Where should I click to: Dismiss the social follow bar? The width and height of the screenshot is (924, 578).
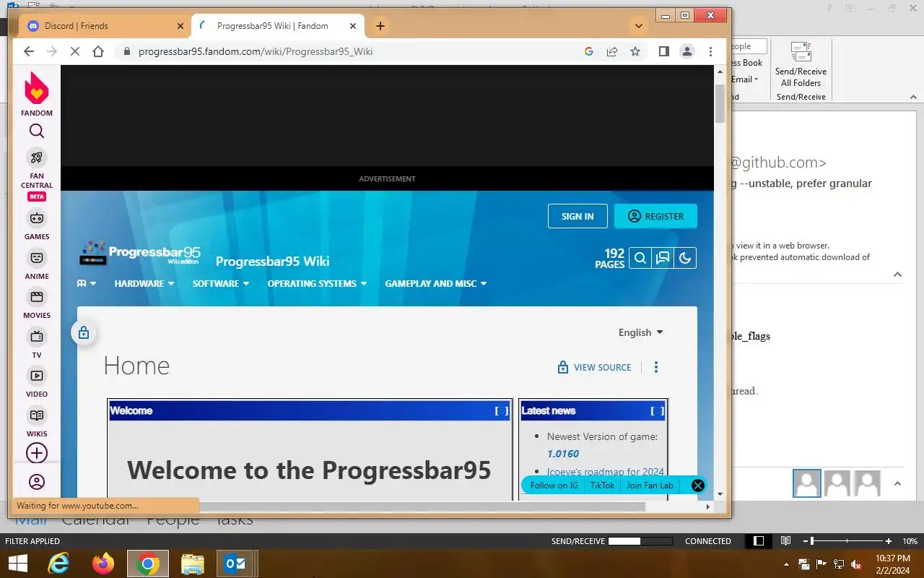pyautogui.click(x=697, y=486)
